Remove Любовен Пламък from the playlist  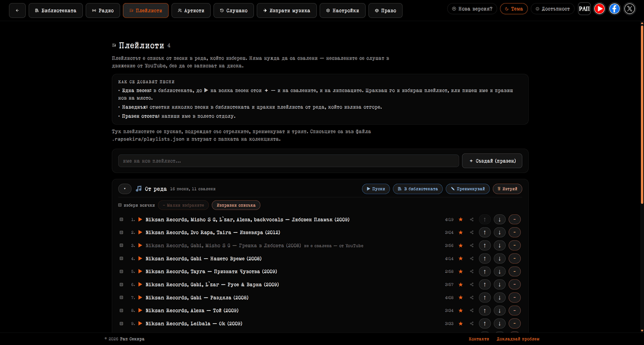point(515,220)
